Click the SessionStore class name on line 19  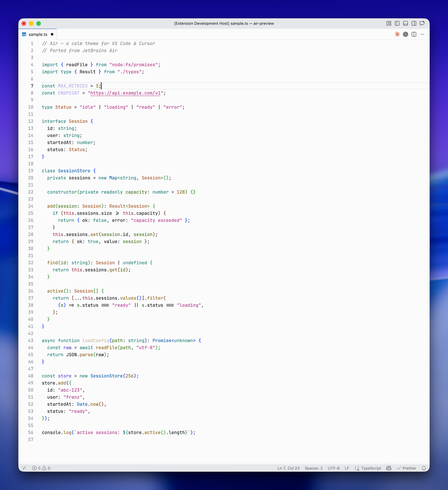coord(74,171)
